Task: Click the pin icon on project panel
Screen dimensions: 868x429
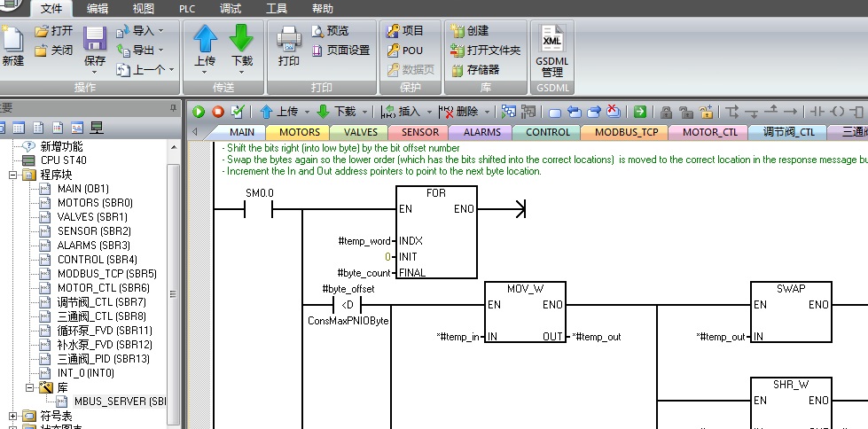Action: (x=173, y=107)
